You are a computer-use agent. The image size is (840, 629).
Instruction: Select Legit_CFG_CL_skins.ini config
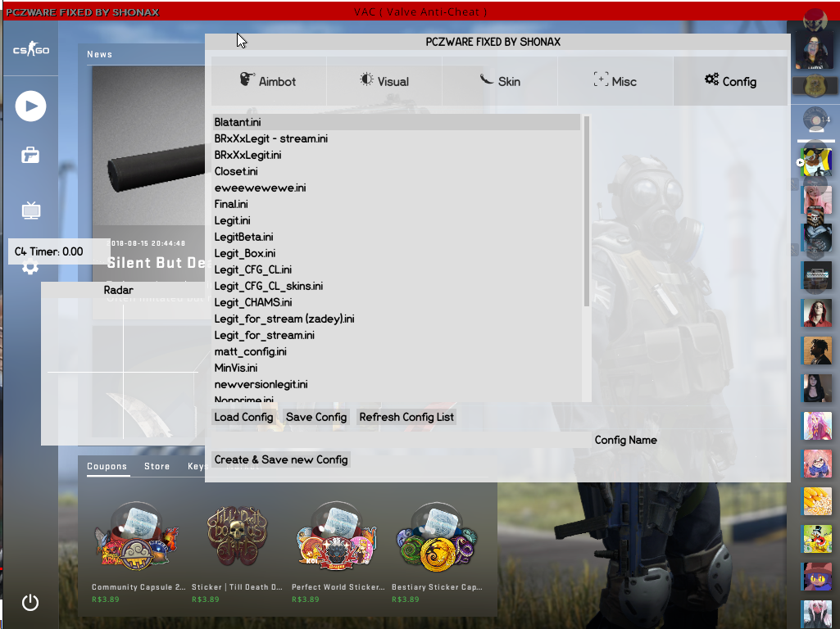(397, 286)
